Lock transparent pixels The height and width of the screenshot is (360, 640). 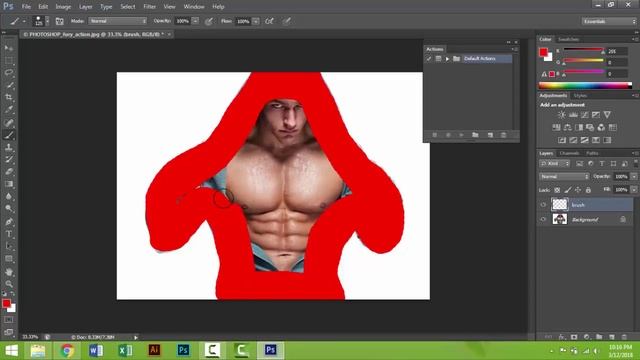tap(557, 190)
